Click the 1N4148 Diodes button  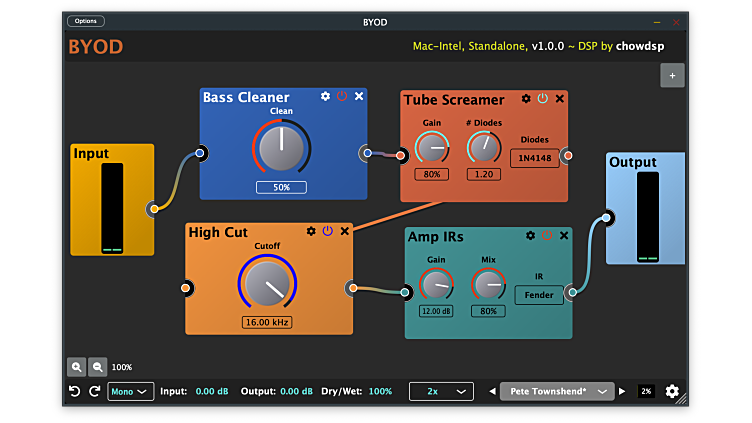[x=534, y=158]
